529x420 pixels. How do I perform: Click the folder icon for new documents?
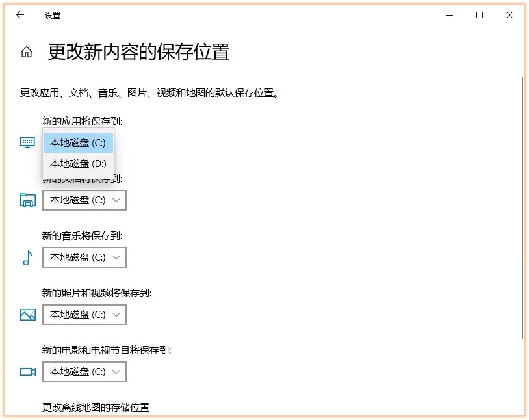pyautogui.click(x=27, y=200)
